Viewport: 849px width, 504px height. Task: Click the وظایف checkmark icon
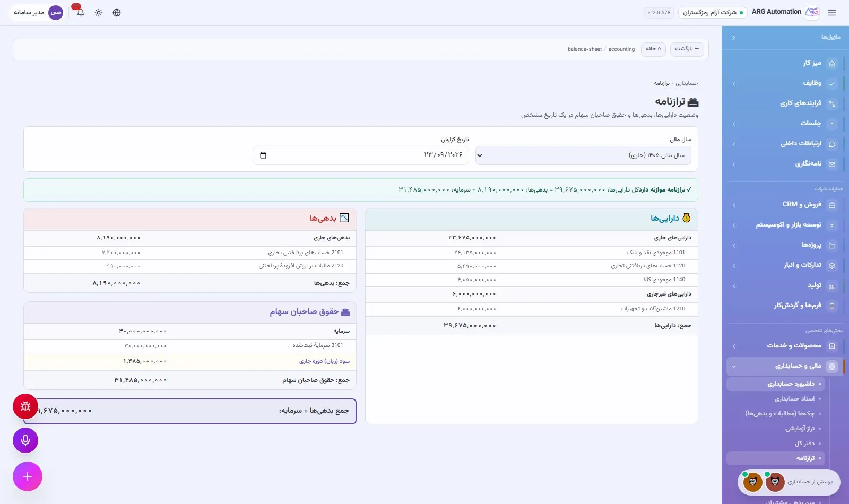pyautogui.click(x=832, y=83)
